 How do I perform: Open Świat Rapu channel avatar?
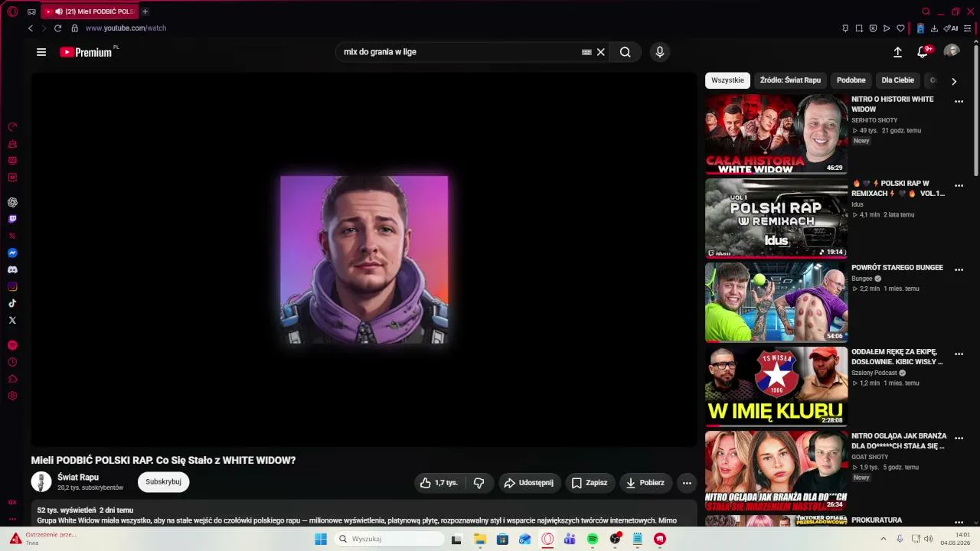point(41,482)
